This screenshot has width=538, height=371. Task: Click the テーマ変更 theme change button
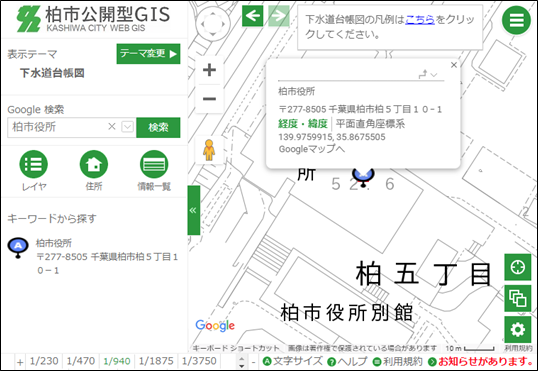point(148,54)
